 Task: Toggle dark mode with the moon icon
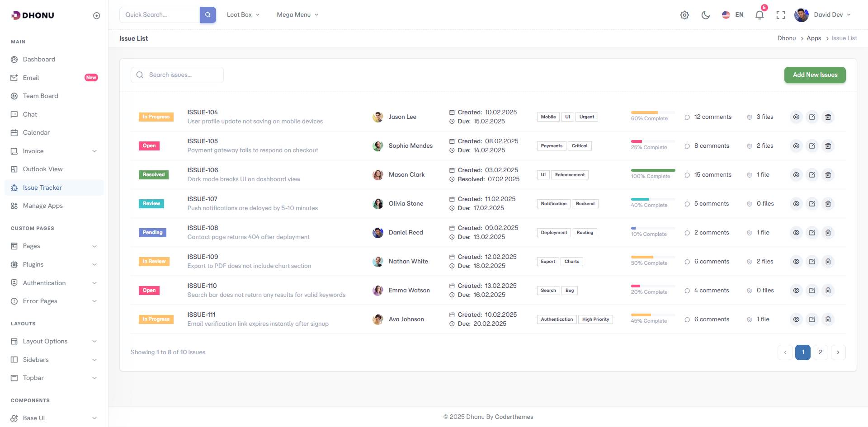705,15
